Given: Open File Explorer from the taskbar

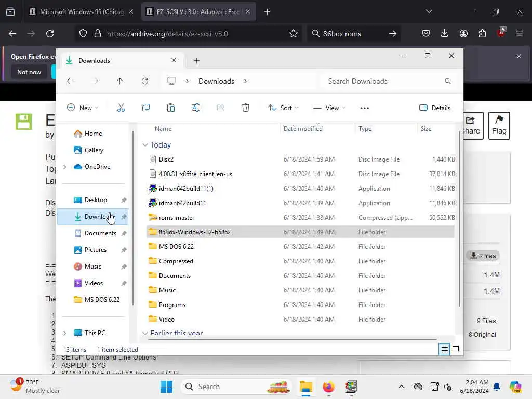Looking at the screenshot, I should [305, 387].
